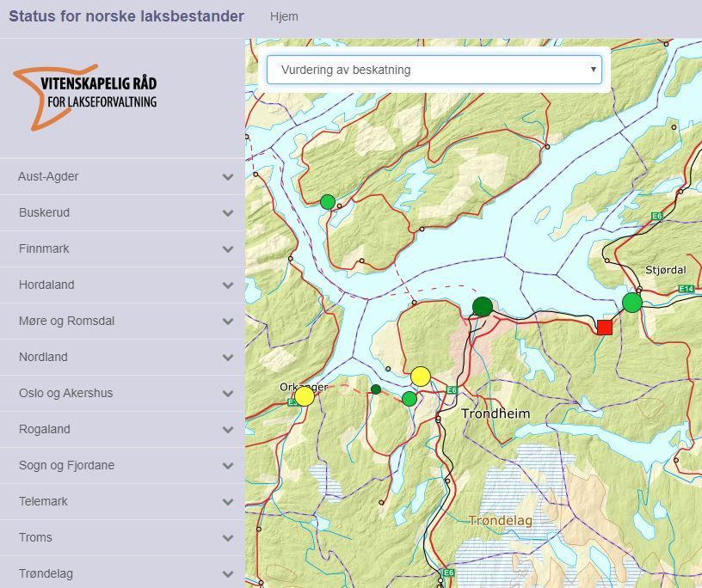This screenshot has width=702, height=588.
Task: Select the yellow marker near Orkanger
Action: (305, 396)
